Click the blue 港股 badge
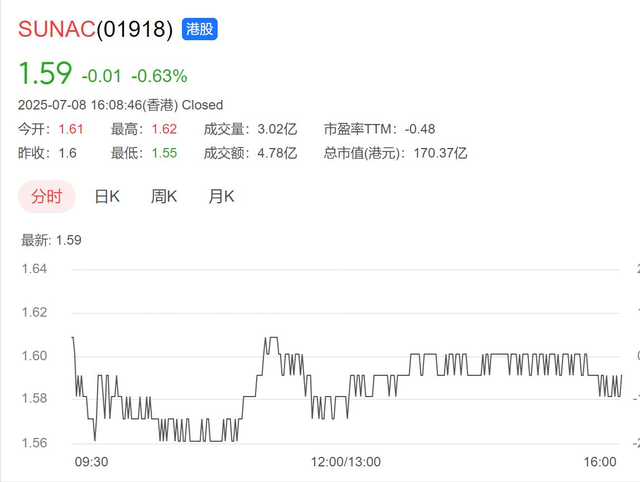640x482 pixels. point(200,29)
